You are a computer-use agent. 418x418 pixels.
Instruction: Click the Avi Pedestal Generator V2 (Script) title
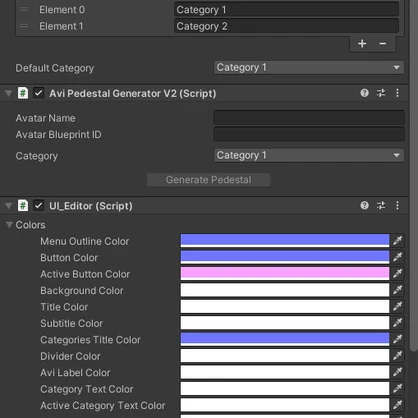pos(133,93)
